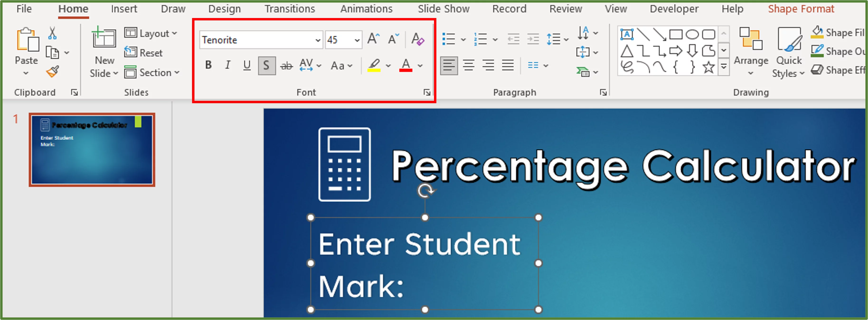Image resolution: width=868 pixels, height=320 pixels.
Task: Open the font size dropdown
Action: pyautogui.click(x=357, y=40)
